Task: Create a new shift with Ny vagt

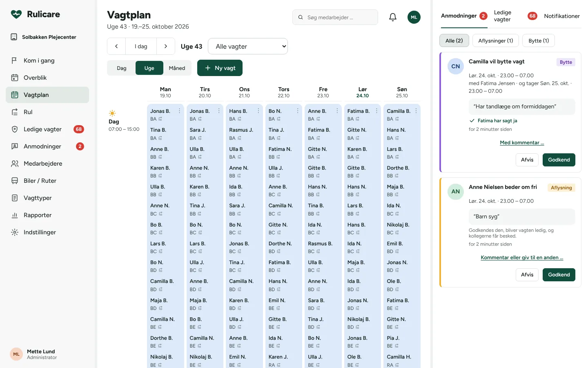Action: pos(220,68)
